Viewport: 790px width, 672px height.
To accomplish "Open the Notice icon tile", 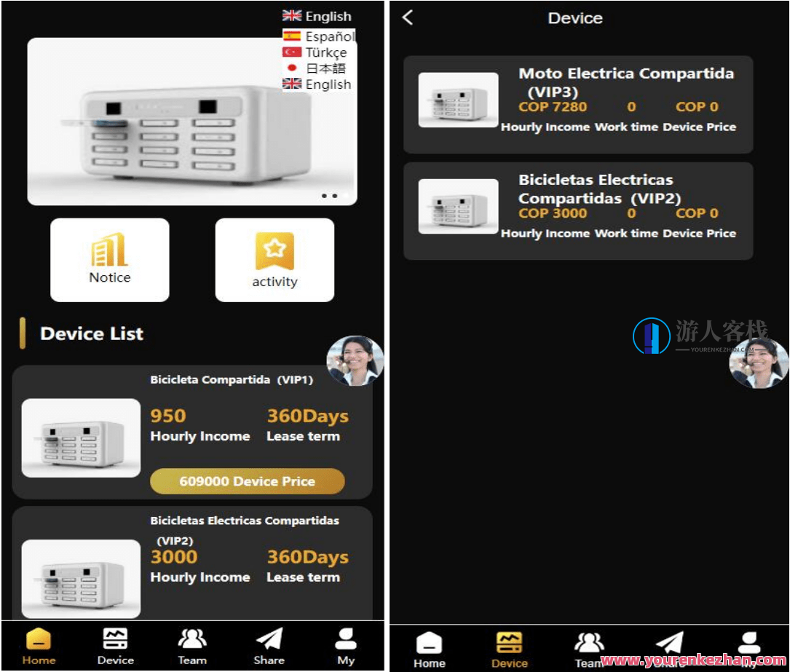I will coord(110,260).
